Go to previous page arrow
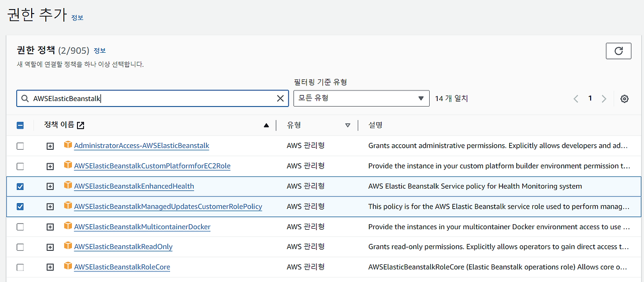Screen dimensions: 644x282 click(576, 99)
